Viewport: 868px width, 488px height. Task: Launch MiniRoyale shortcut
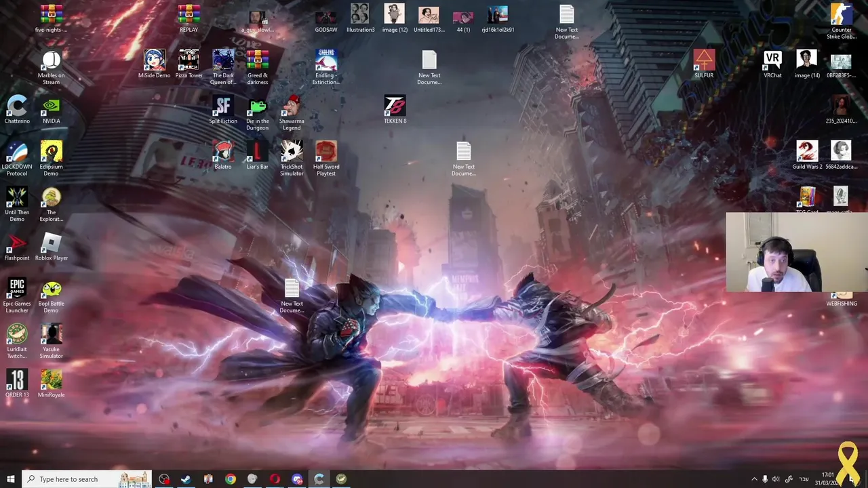(52, 383)
